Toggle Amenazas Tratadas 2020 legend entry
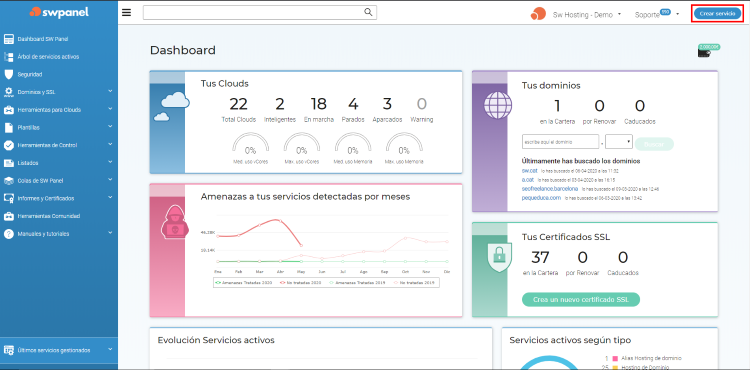 pos(244,283)
